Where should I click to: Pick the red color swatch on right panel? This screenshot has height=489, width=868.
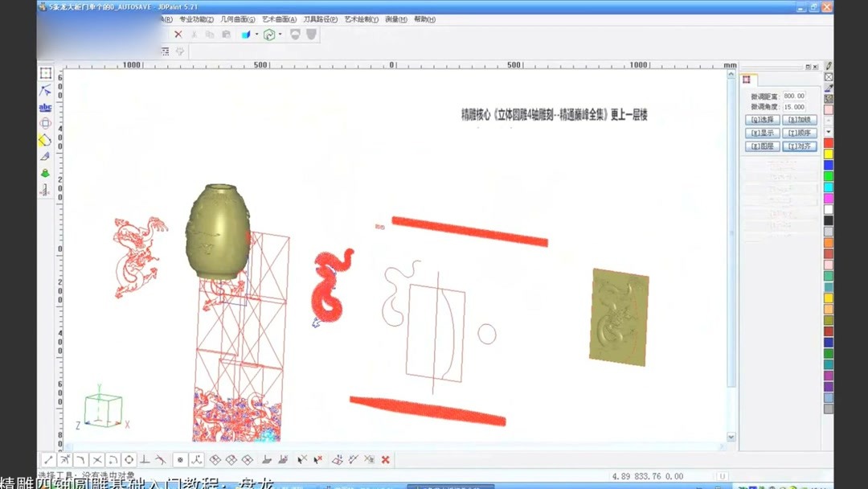click(x=828, y=142)
